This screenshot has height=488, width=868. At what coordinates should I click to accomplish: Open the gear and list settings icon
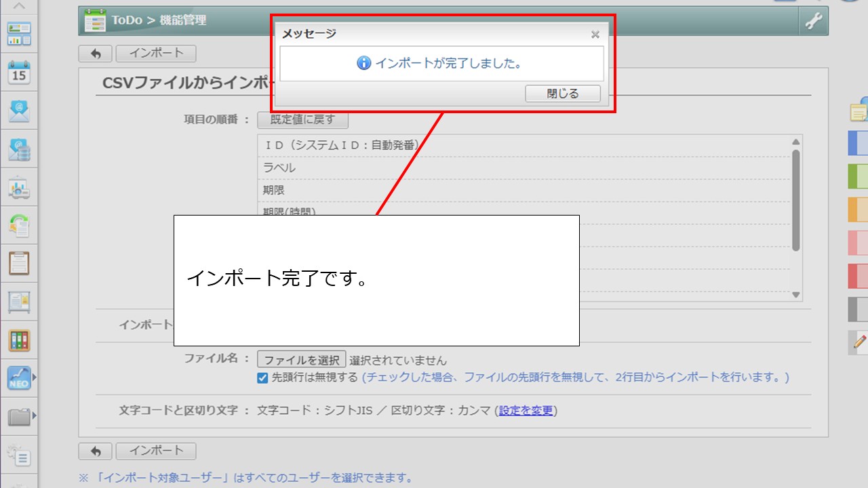point(19,455)
